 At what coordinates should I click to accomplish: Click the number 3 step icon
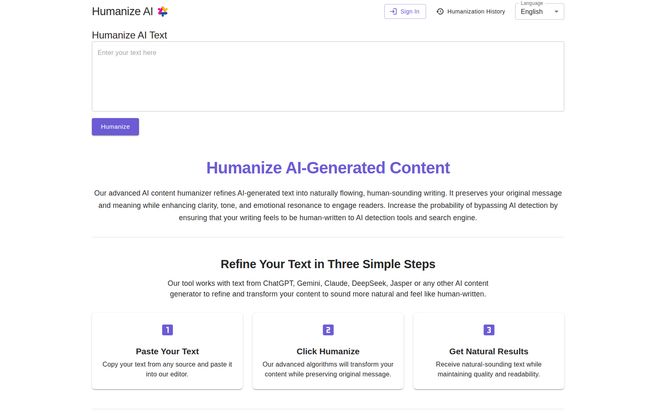coord(489,330)
